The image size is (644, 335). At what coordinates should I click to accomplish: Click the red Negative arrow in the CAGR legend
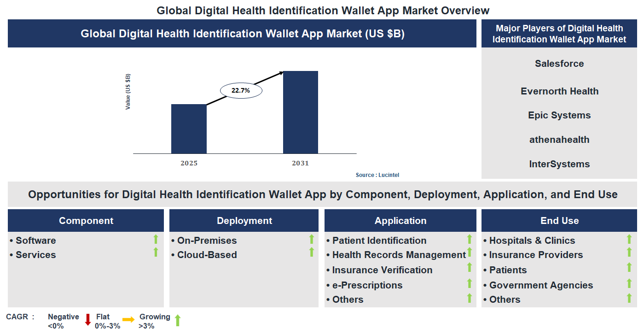(x=87, y=320)
